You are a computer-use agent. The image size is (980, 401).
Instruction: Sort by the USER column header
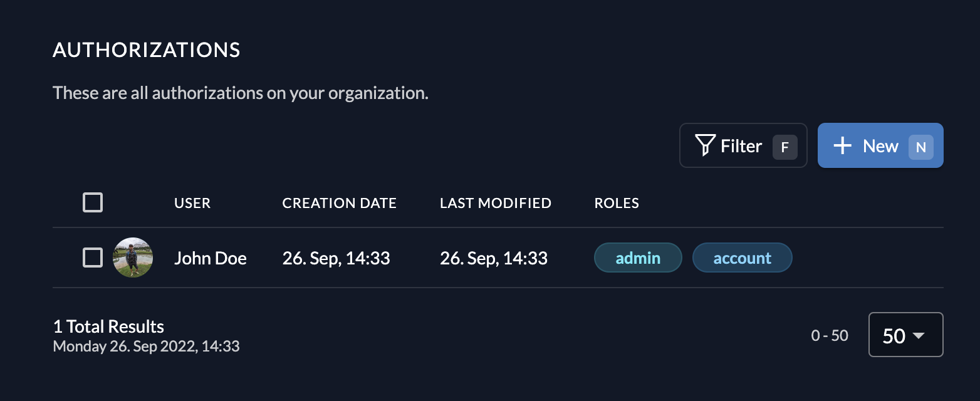point(192,203)
